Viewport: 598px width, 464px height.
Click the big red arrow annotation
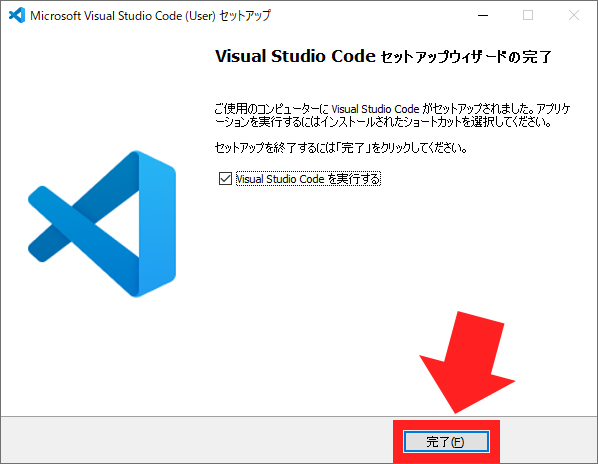[x=467, y=362]
